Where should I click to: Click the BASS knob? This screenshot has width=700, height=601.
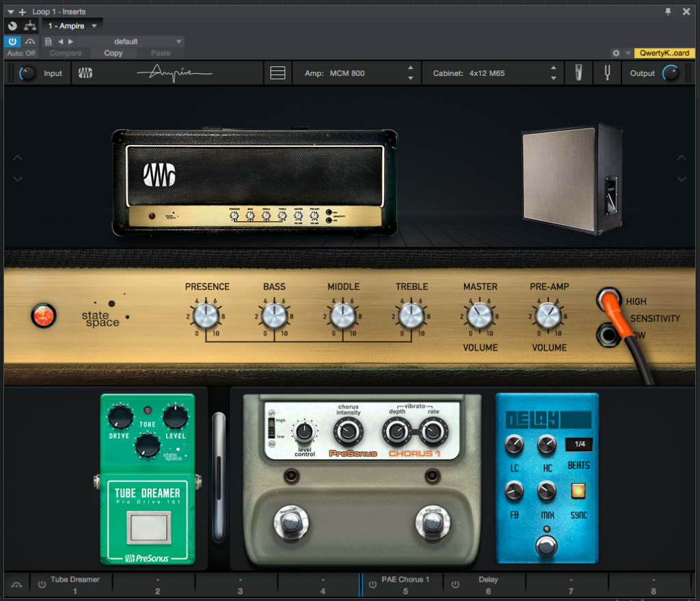pos(274,316)
